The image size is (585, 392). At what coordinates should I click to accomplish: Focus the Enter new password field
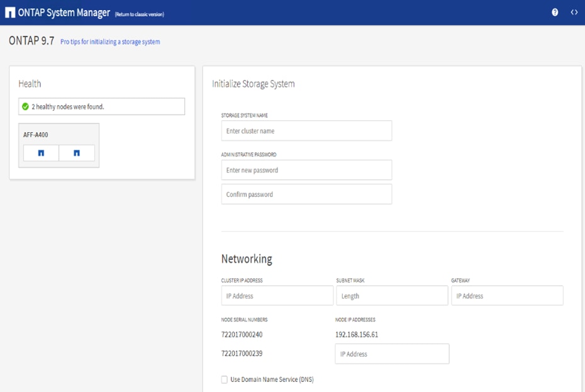pyautogui.click(x=306, y=170)
